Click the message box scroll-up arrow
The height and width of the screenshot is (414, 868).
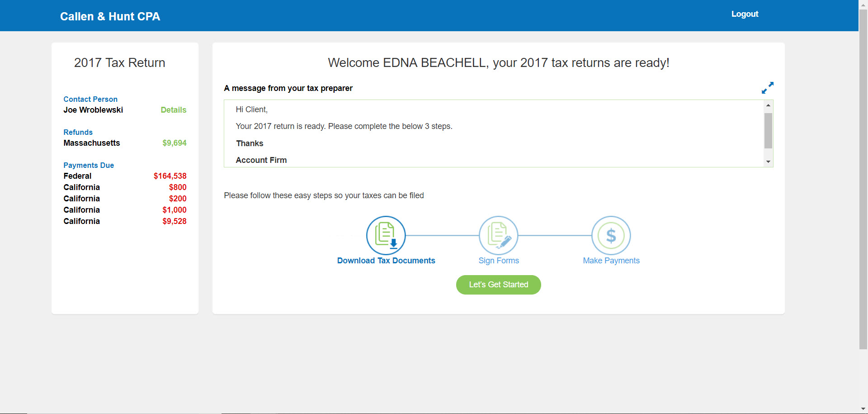coord(768,105)
